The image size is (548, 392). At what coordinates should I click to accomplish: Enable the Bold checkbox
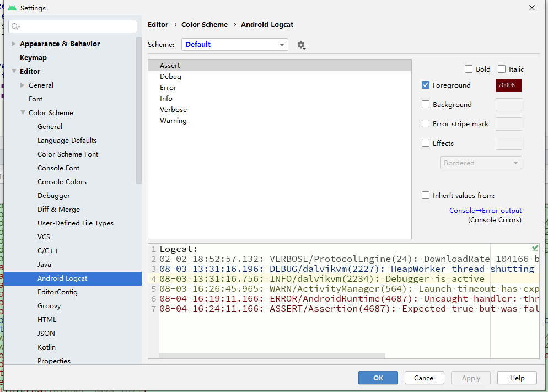[468, 69]
